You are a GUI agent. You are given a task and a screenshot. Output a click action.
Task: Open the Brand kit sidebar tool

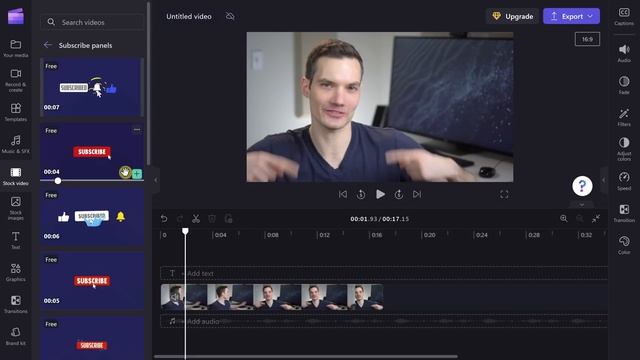point(16,336)
